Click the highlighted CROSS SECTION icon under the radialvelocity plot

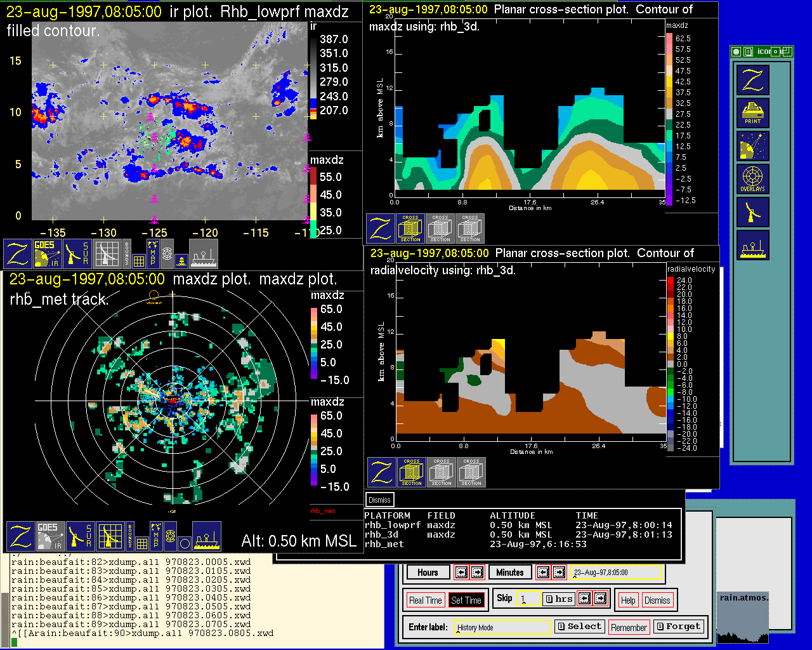[x=412, y=472]
